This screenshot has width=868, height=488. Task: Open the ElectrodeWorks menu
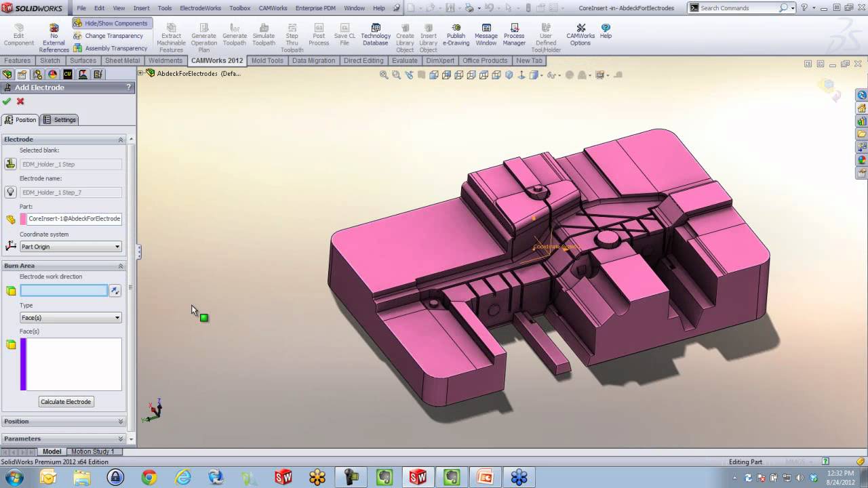pos(201,8)
